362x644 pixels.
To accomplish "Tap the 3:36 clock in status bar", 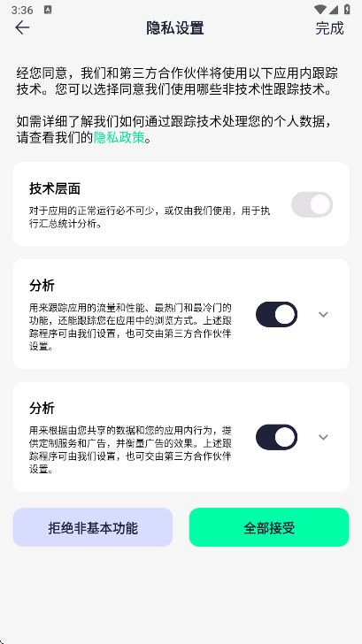I will pyautogui.click(x=22, y=10).
